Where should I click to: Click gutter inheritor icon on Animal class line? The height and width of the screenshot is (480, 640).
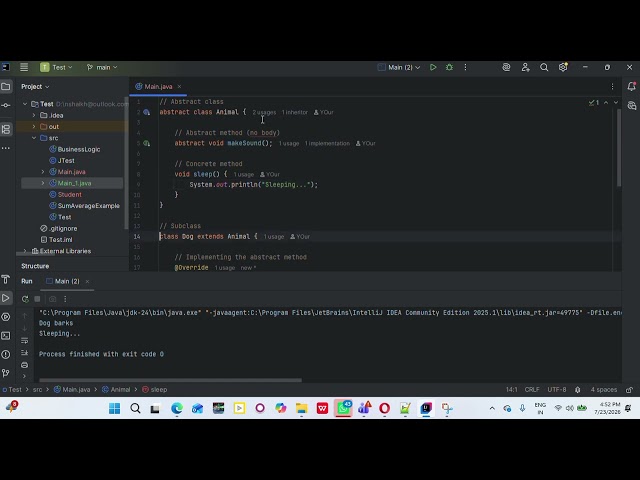[x=147, y=112]
